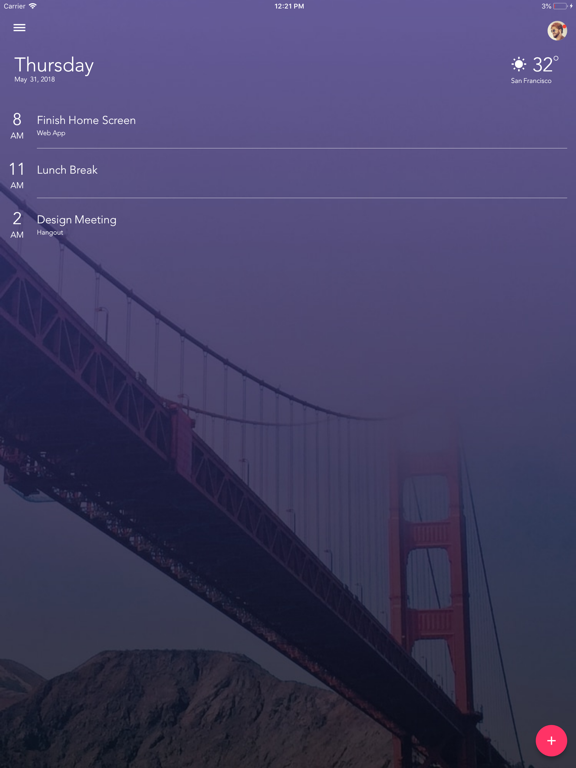Tap the user profile avatar
Image resolution: width=576 pixels, height=768 pixels.
tap(557, 30)
